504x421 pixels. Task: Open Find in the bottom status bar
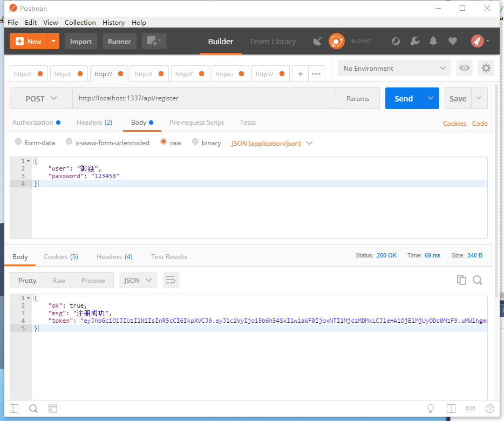pyautogui.click(x=33, y=409)
